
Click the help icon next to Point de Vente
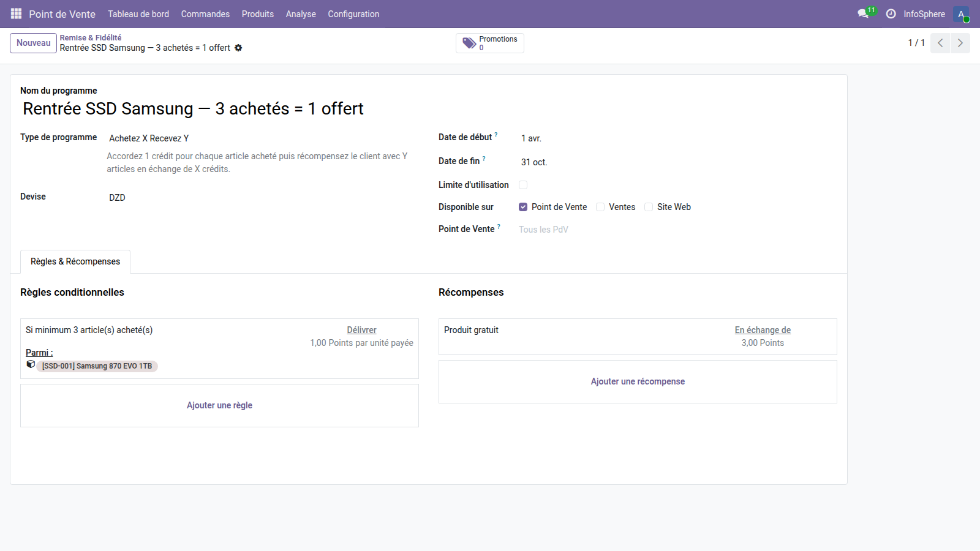point(499,225)
